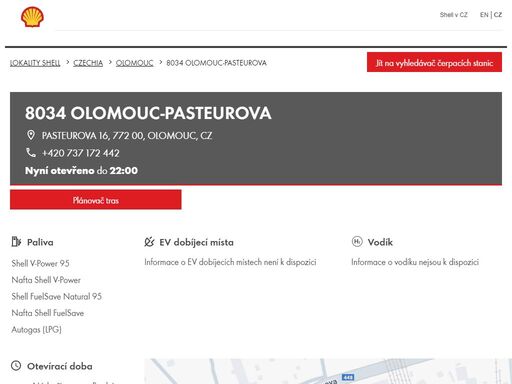Click the Vodík section heading
Screen dimensions: 512x384
(380, 242)
